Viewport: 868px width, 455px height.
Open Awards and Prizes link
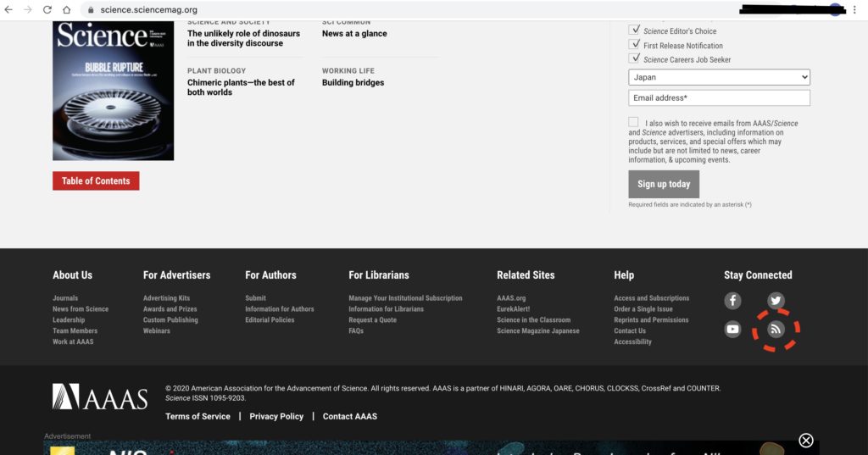(x=170, y=309)
